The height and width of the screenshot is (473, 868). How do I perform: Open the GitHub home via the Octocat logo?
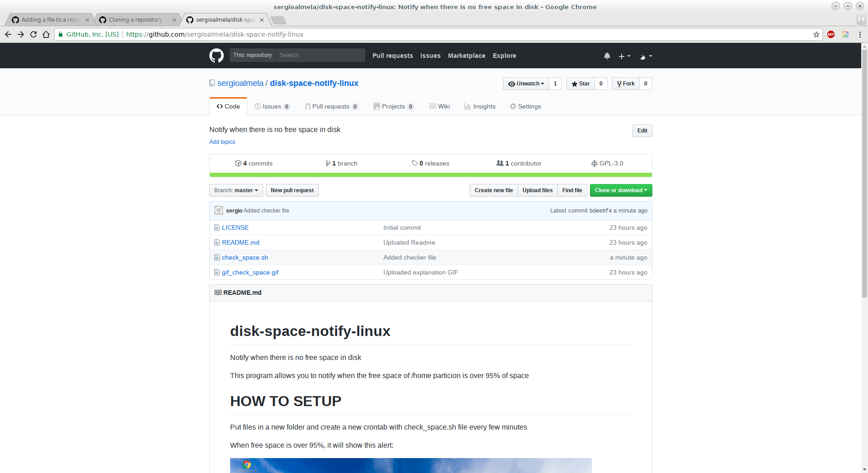click(216, 55)
